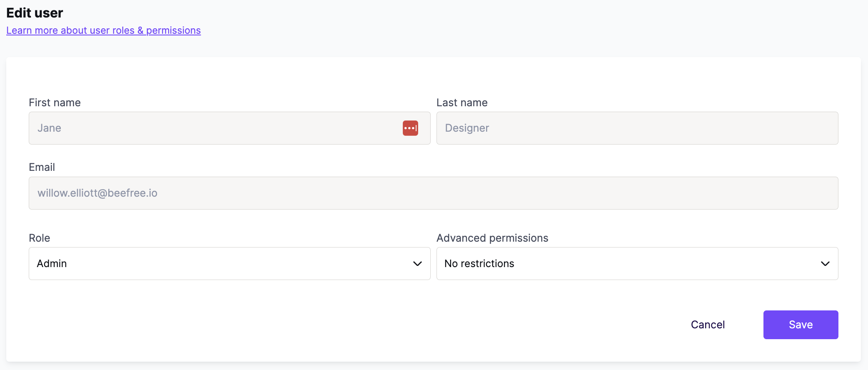Click the Email field with willow.elliott@beefree.io
The height and width of the screenshot is (370, 868).
pos(433,193)
